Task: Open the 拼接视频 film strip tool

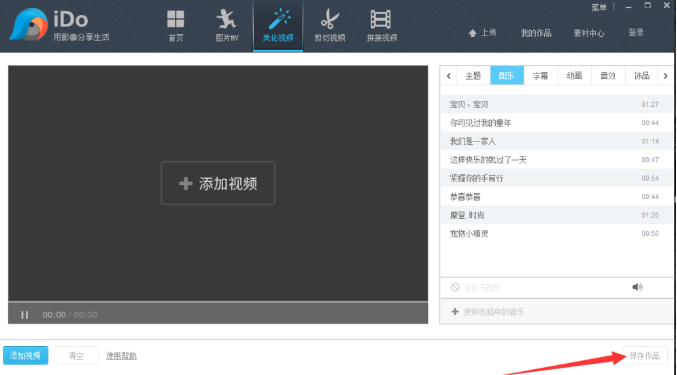Action: tap(382, 26)
